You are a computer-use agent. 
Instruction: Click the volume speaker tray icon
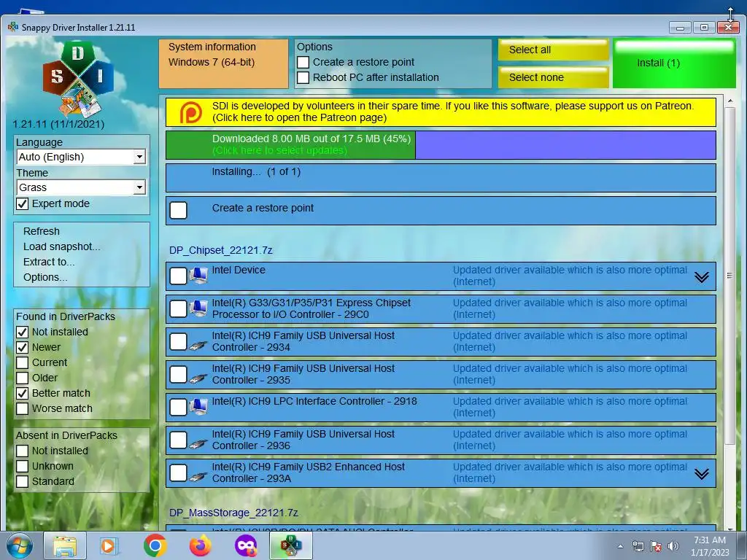673,546
